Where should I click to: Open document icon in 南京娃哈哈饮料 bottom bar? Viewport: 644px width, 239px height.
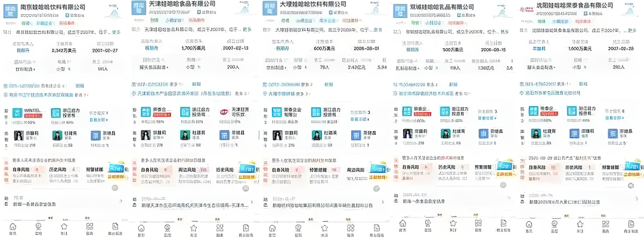point(115,226)
